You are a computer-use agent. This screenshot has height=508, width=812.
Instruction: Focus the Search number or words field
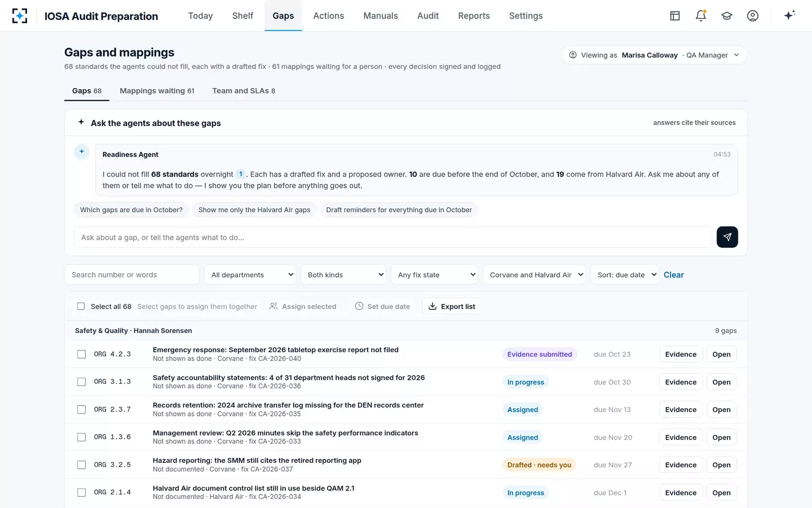click(x=132, y=275)
